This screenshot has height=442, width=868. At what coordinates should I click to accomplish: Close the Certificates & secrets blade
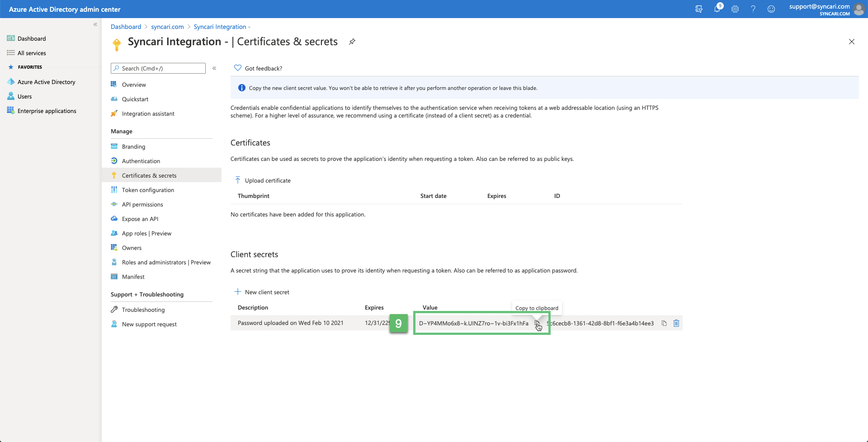tap(852, 42)
